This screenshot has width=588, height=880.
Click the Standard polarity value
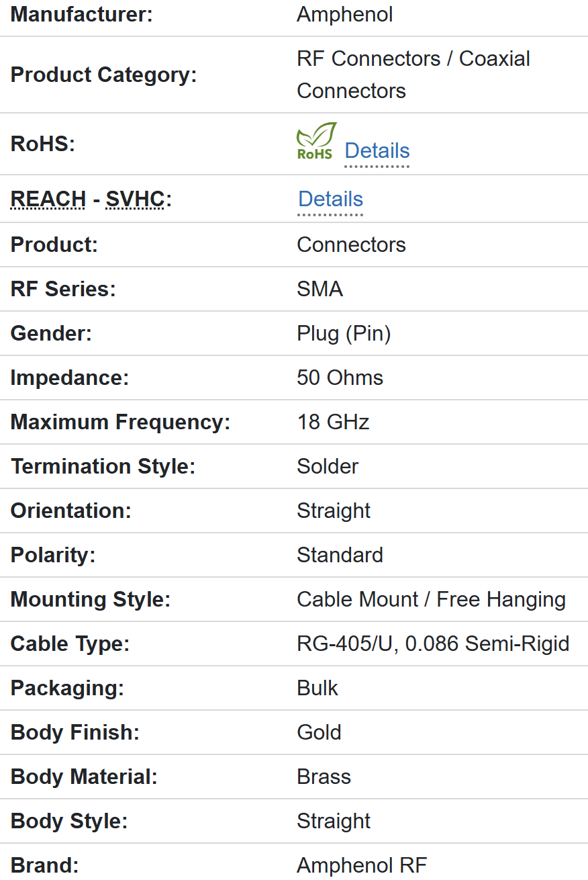(340, 555)
